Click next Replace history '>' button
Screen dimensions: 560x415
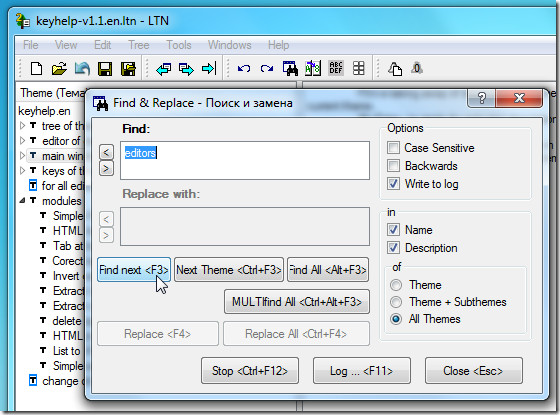click(x=106, y=235)
